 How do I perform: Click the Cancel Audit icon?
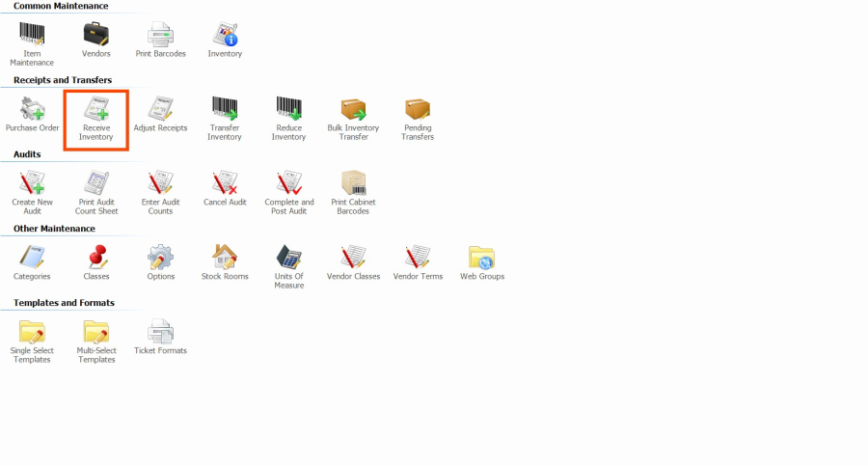(225, 183)
